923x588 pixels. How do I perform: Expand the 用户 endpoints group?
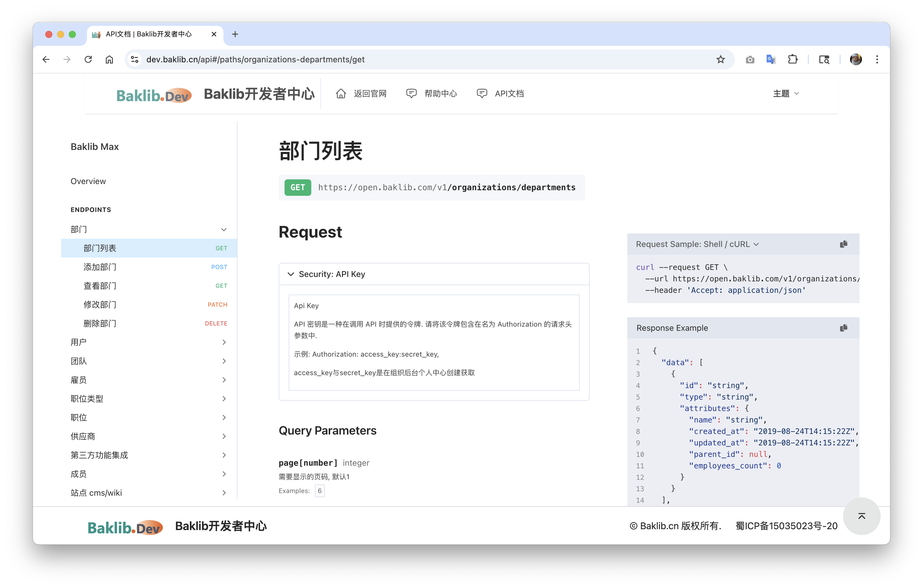[x=149, y=342]
